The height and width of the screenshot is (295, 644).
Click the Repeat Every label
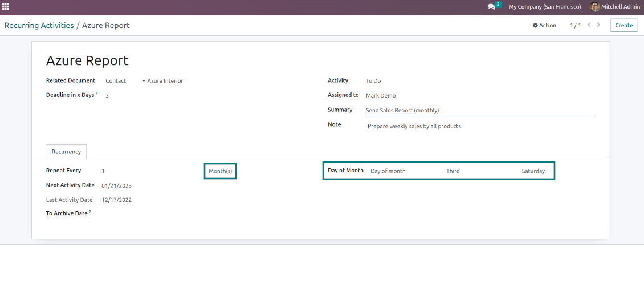(x=64, y=171)
